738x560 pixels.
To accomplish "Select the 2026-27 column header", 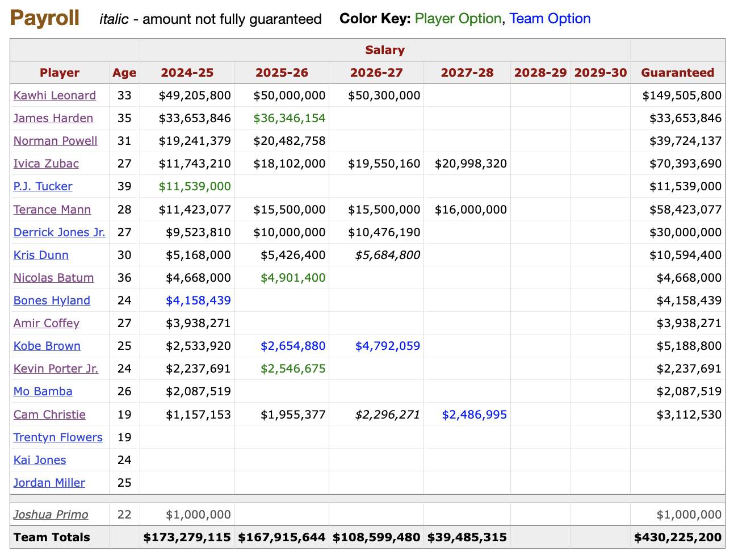I will coord(376,73).
